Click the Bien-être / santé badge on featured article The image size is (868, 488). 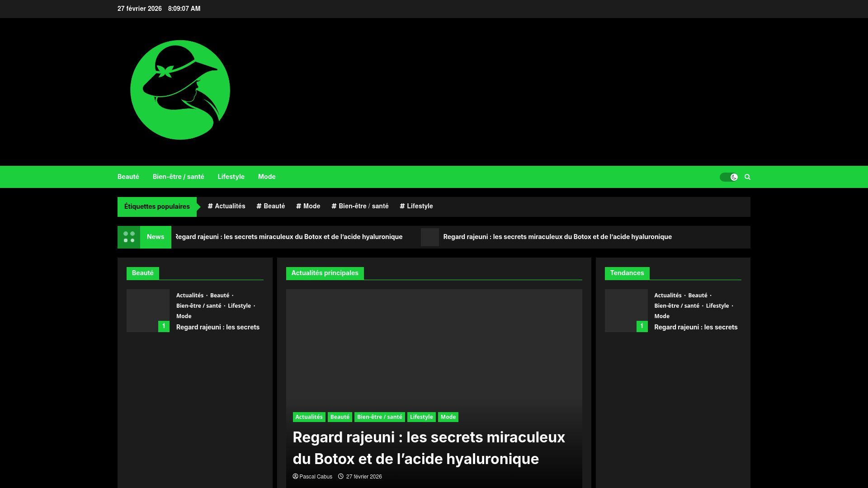(380, 417)
